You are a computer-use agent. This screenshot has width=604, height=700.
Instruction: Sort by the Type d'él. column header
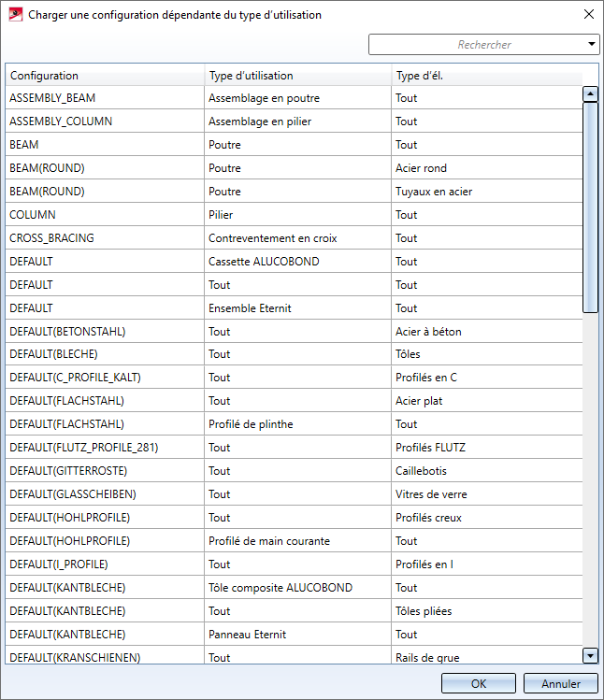tap(484, 76)
